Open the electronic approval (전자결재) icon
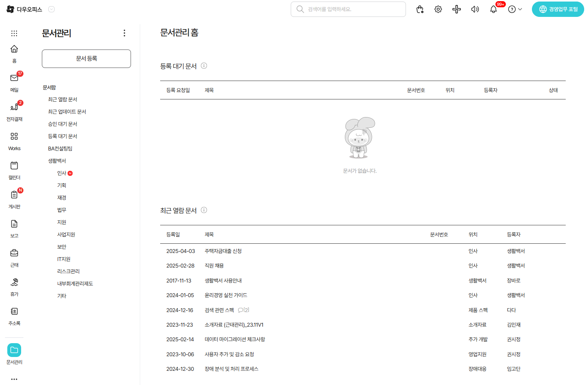588x385 pixels. pos(14,107)
